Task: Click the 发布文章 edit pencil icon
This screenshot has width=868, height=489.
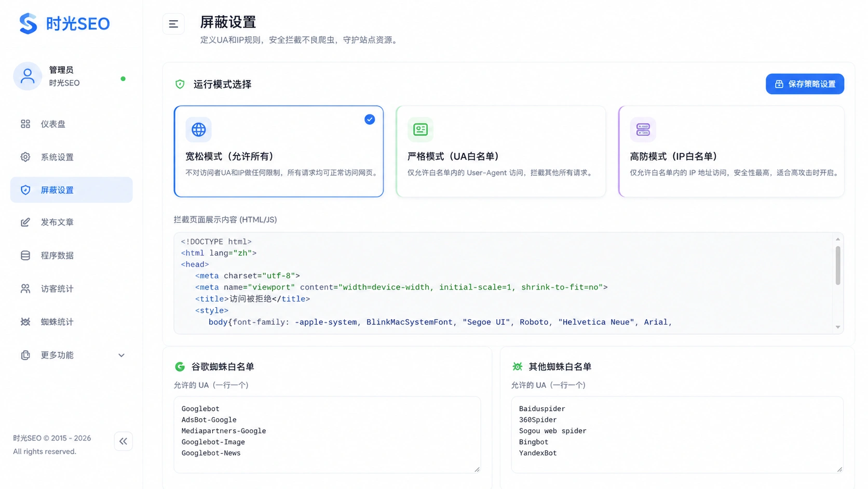Action: click(x=25, y=222)
